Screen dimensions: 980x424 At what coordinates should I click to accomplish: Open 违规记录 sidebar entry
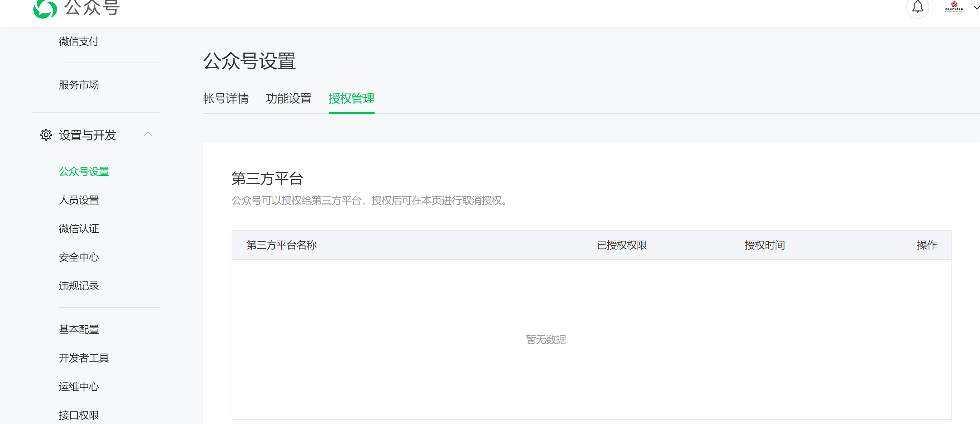79,286
